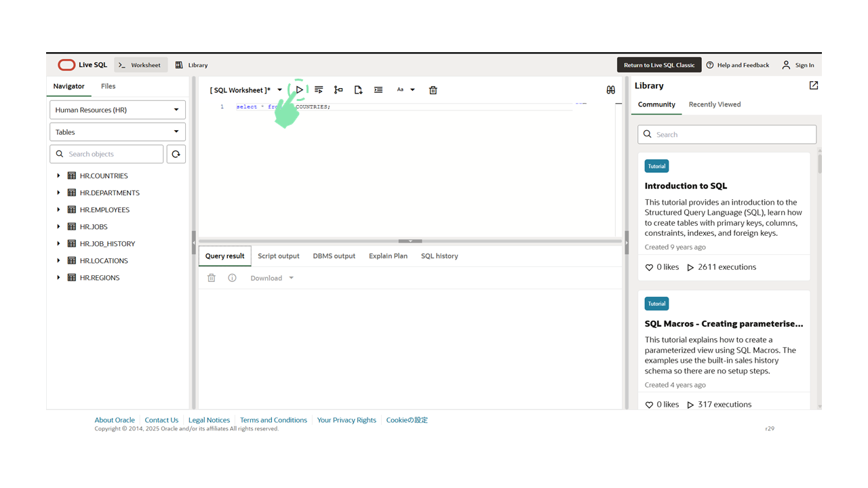Screen dimensions: 868x488
Task: Click the info icon in Query result
Action: pos(232,278)
